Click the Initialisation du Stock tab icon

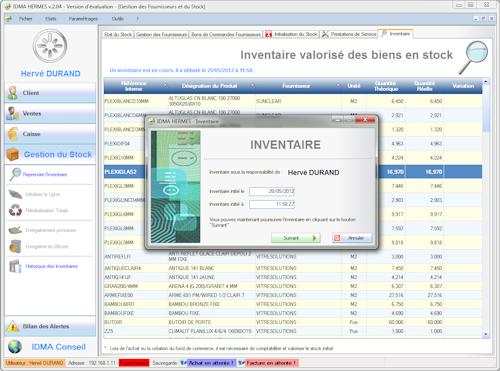click(x=269, y=34)
